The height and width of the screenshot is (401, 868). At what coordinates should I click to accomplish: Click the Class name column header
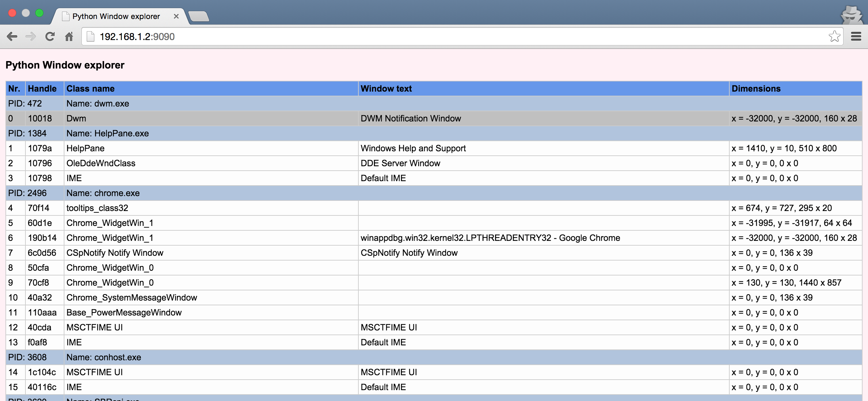tap(91, 89)
